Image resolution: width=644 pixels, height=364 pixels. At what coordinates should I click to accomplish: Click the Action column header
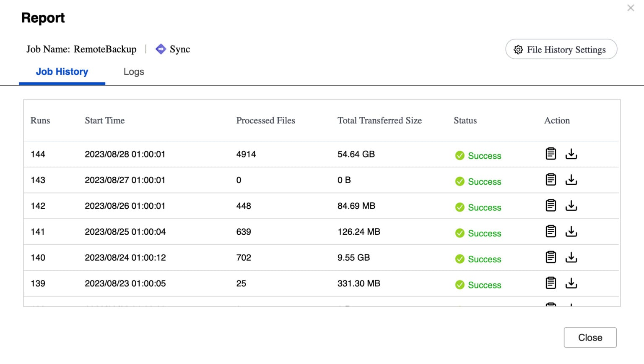[x=557, y=120]
